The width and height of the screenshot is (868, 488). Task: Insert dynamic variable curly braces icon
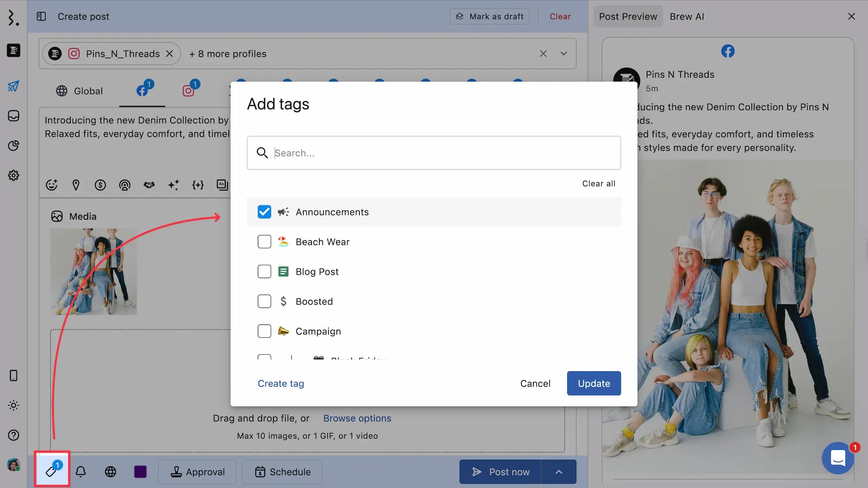click(198, 185)
